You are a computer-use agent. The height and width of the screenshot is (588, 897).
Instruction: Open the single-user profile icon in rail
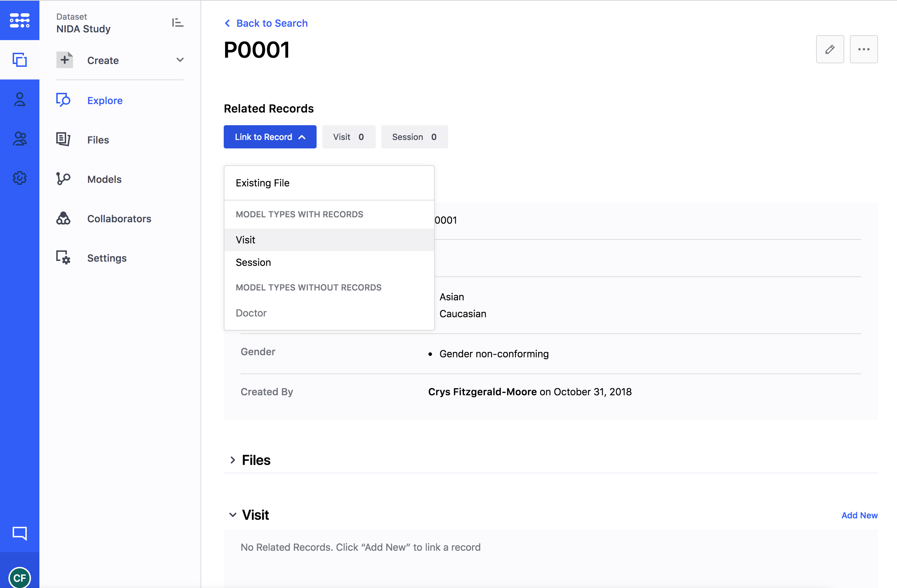point(20,100)
